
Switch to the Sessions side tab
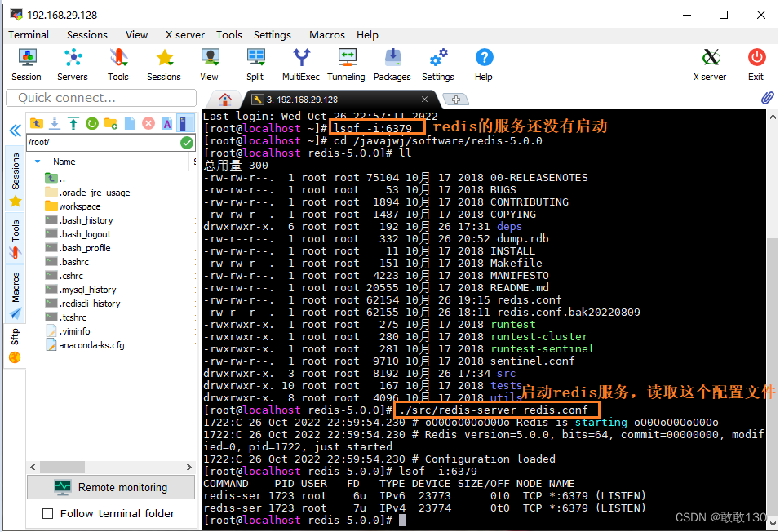[16, 180]
